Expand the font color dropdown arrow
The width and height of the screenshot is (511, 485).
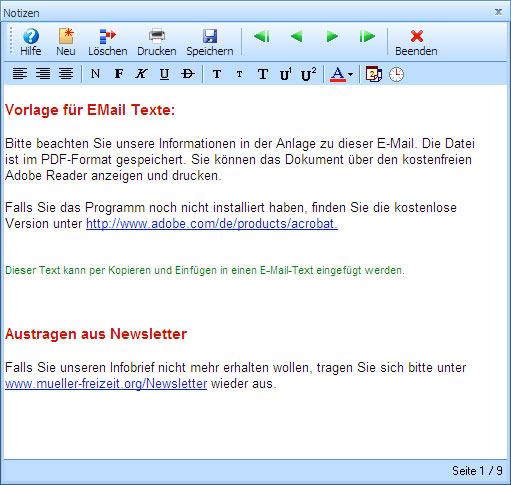click(350, 74)
